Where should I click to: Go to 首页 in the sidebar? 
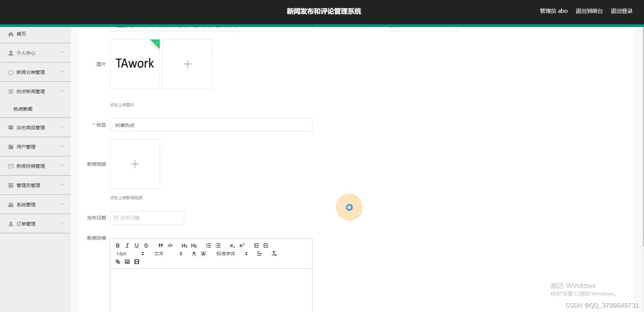tap(35, 34)
